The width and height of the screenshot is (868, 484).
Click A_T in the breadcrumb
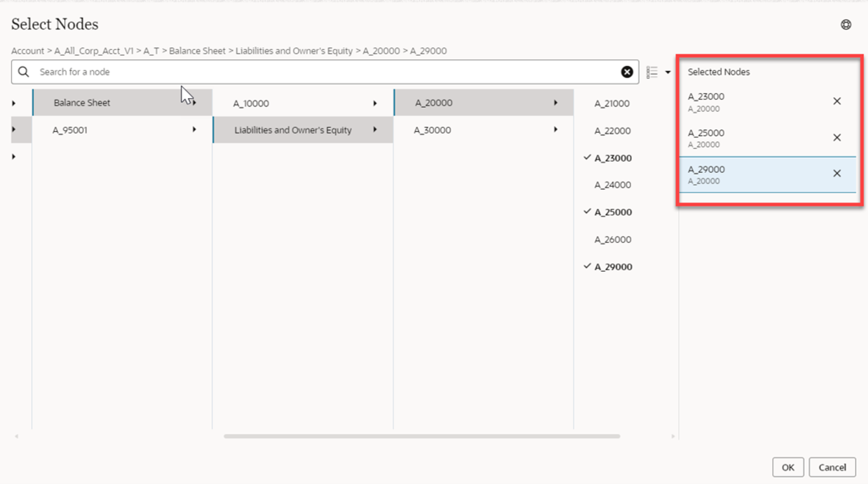[x=151, y=51]
